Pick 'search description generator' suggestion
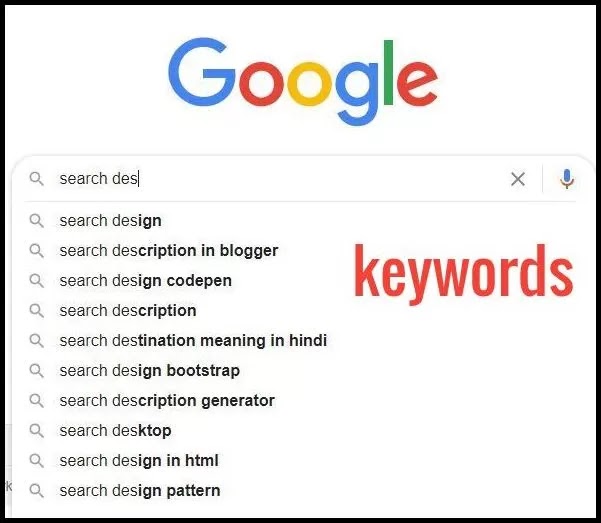Viewport: 601px width, 523px height. pyautogui.click(x=167, y=401)
